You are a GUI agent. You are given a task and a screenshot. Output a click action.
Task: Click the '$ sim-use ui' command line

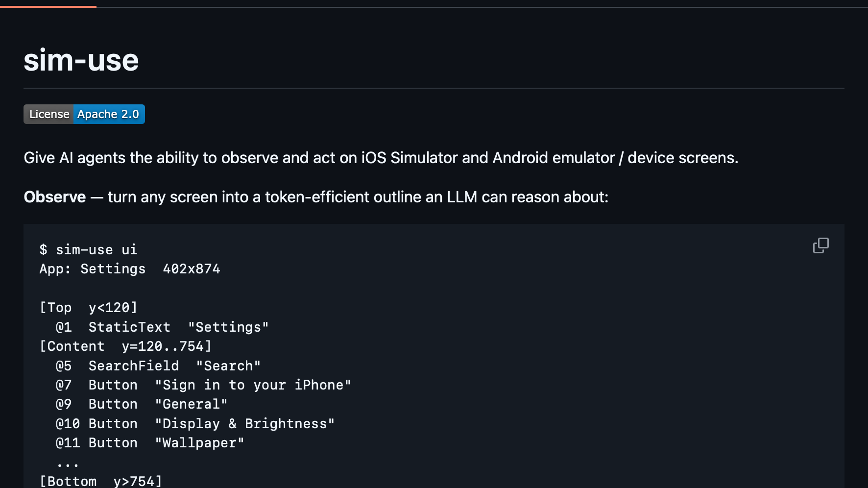(x=89, y=249)
